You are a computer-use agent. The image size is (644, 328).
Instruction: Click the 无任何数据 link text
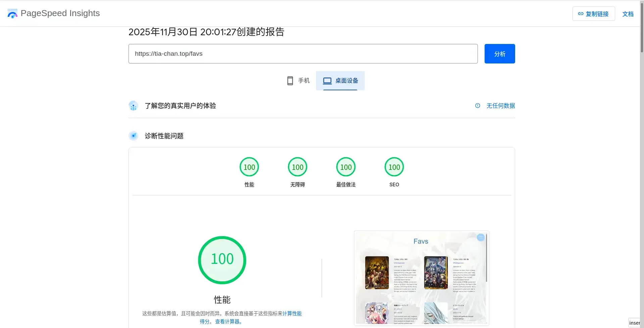tap(500, 106)
